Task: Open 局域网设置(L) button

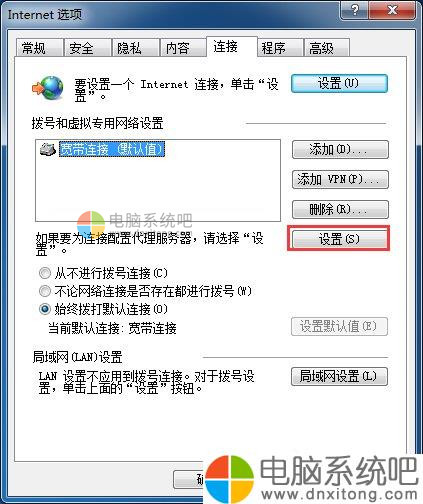Action: pyautogui.click(x=339, y=377)
